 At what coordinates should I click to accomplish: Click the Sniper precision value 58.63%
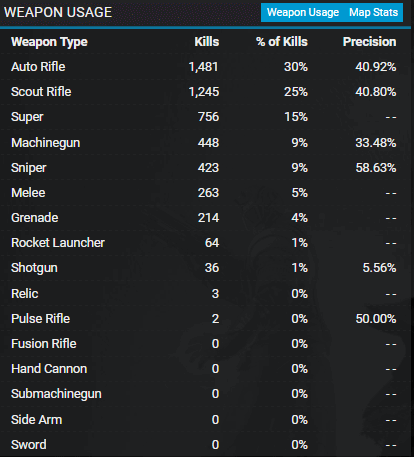(376, 168)
